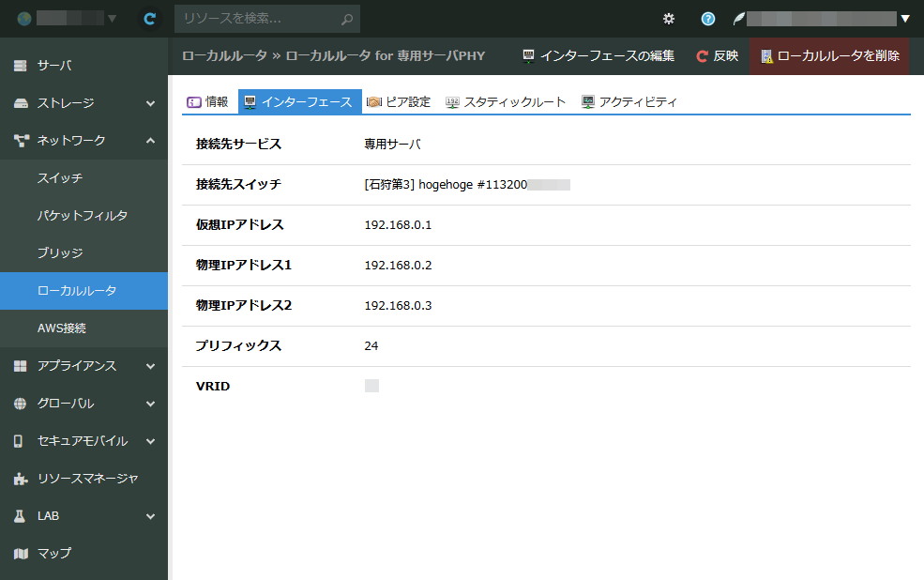Open AWS接続 in the sidebar
Viewport: 924px width, 580px height.
[83, 328]
